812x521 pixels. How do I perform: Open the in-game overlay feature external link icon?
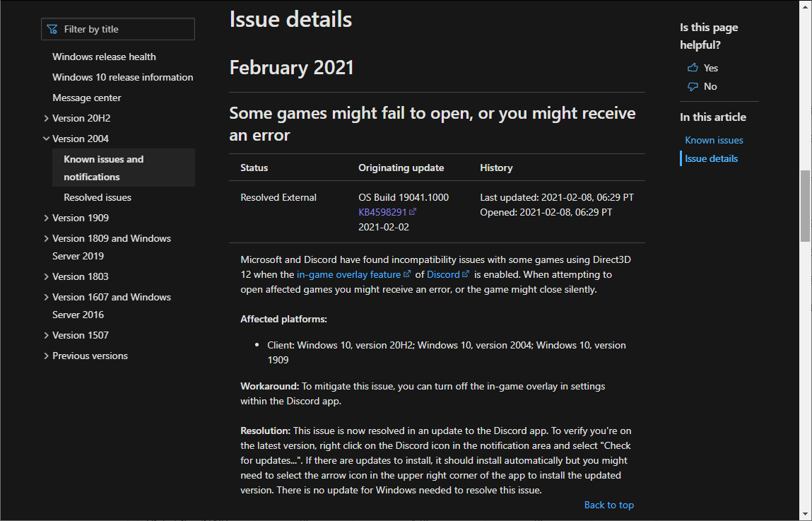(x=408, y=274)
